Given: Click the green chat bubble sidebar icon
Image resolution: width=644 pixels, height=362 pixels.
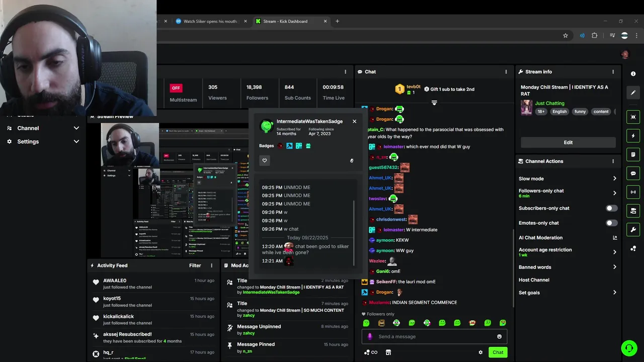Looking at the screenshot, I should pos(633,173).
